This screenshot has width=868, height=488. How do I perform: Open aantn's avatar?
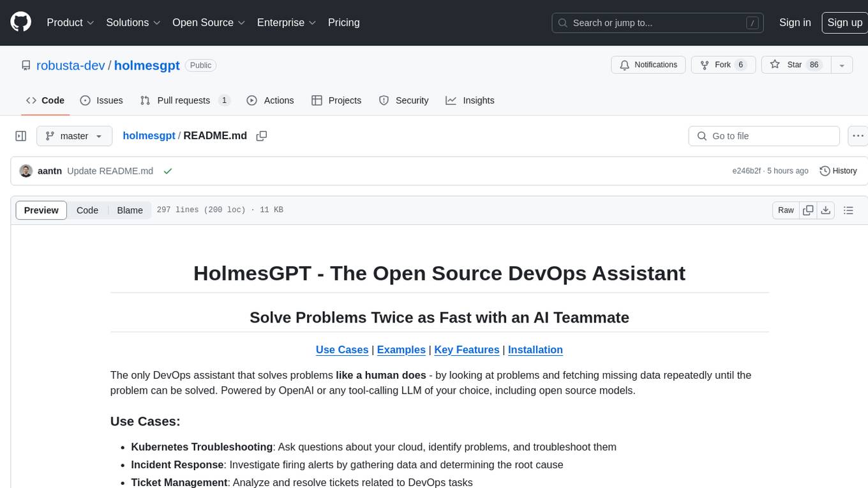[x=26, y=171]
